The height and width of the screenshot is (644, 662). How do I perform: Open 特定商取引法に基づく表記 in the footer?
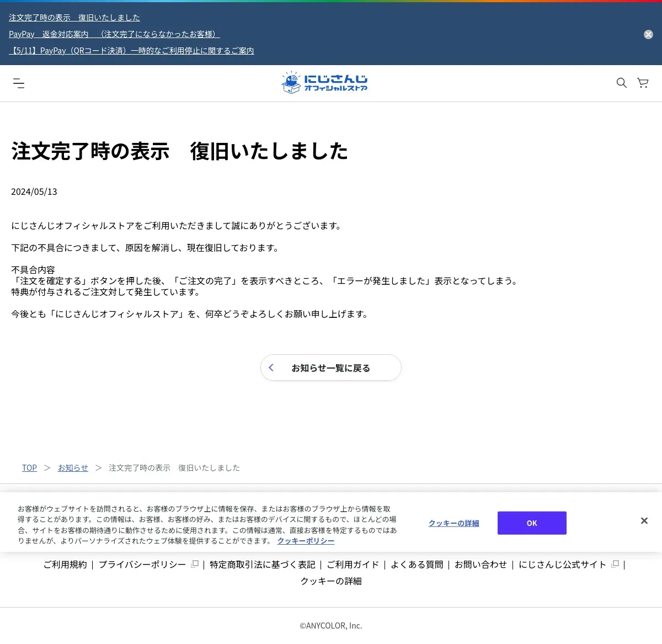[263, 565]
